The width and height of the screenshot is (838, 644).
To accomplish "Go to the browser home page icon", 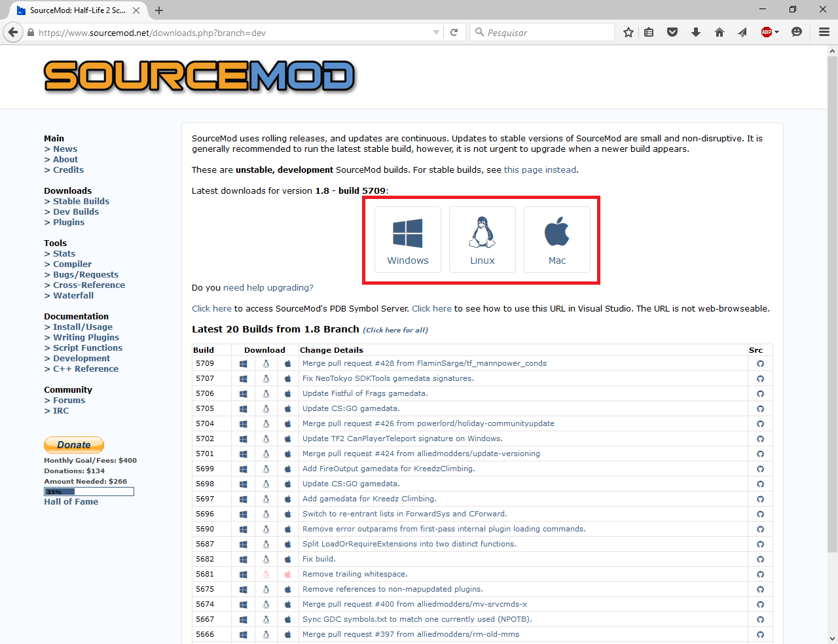I will click(720, 32).
